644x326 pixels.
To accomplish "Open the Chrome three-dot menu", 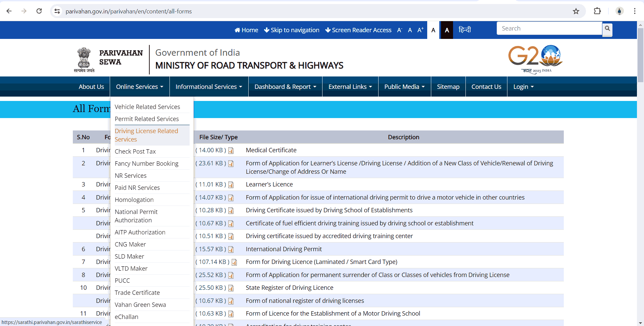I will pyautogui.click(x=635, y=11).
